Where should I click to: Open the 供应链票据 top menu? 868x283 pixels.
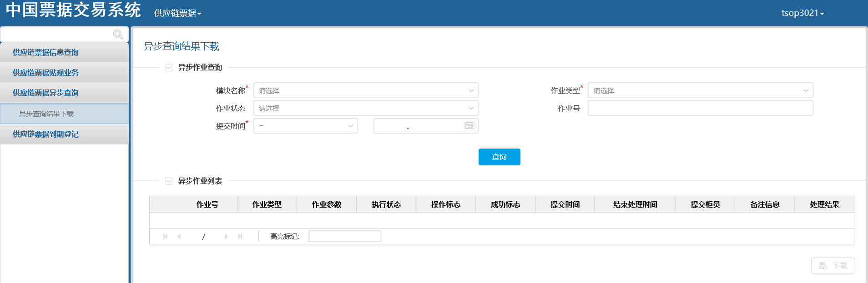[x=177, y=13]
